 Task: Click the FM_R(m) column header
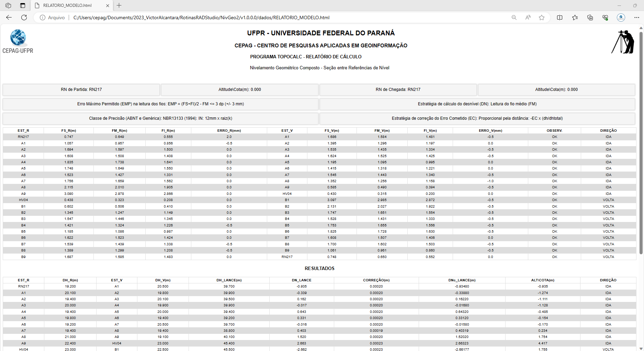point(120,131)
